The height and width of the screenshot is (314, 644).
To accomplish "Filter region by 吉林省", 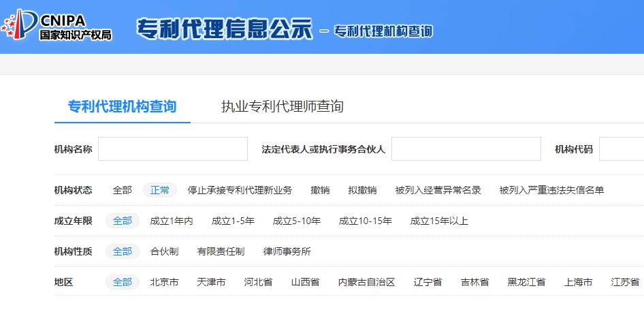I will (474, 283).
